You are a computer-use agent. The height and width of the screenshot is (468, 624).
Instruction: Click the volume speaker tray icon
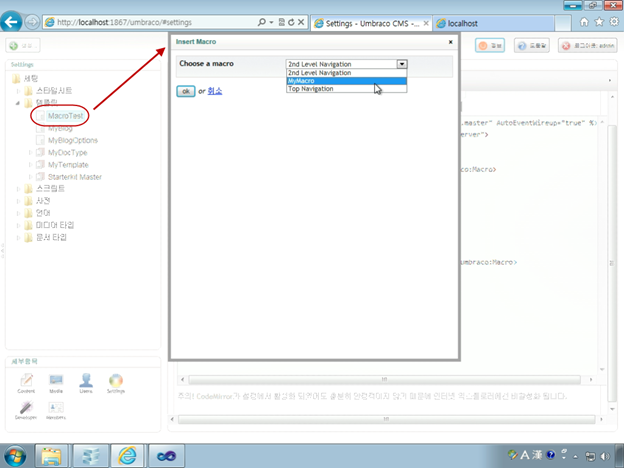[605, 456]
